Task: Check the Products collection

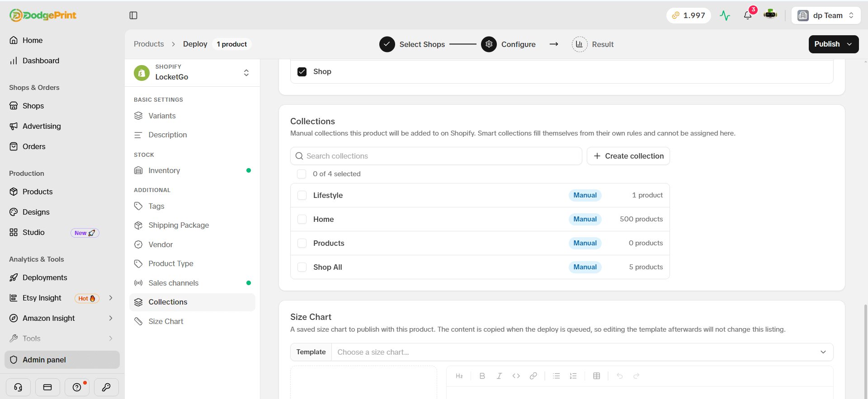Action: point(302,243)
